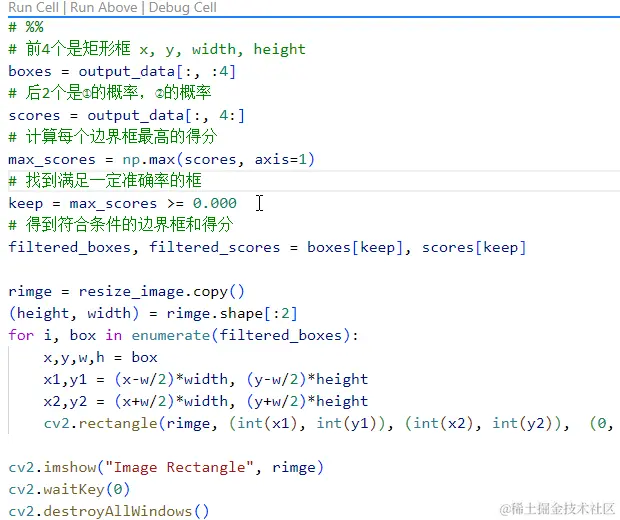
Task: Click the comment '# 得到符合条件的边界框和得分'
Action: (x=121, y=225)
